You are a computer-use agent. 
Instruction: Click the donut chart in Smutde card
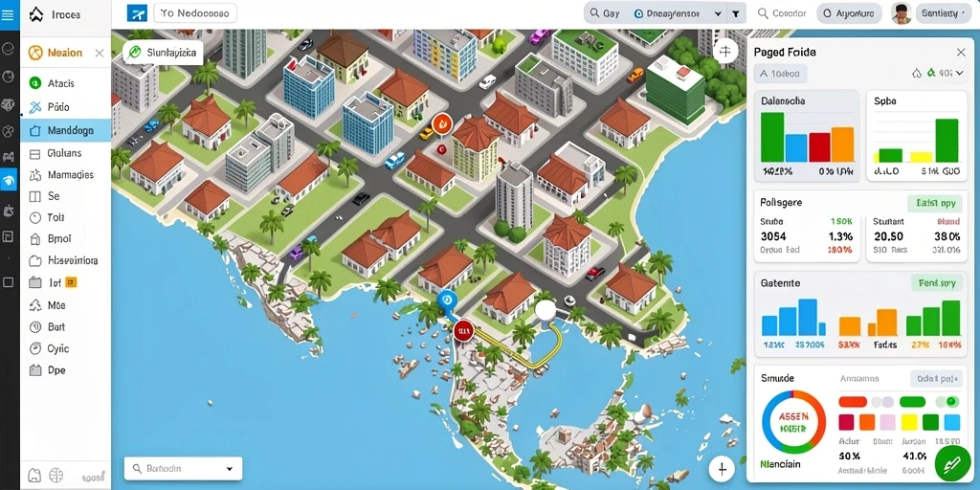coord(793,422)
